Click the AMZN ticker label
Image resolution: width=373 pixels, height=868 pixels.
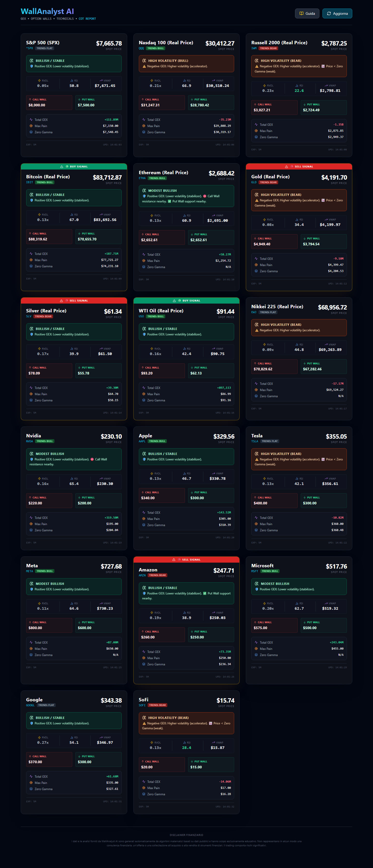click(142, 575)
